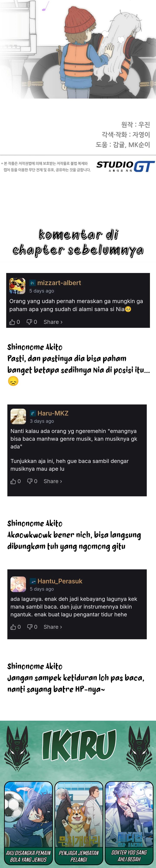This screenshot has height=868, width=156.
Task: Expand Share on Hantu_Perasuk's comment
Action: 53,627
